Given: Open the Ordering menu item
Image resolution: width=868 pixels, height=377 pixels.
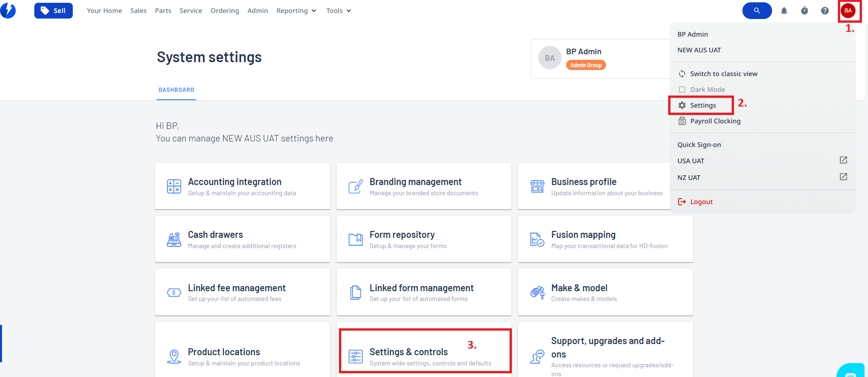Looking at the screenshot, I should click(225, 11).
